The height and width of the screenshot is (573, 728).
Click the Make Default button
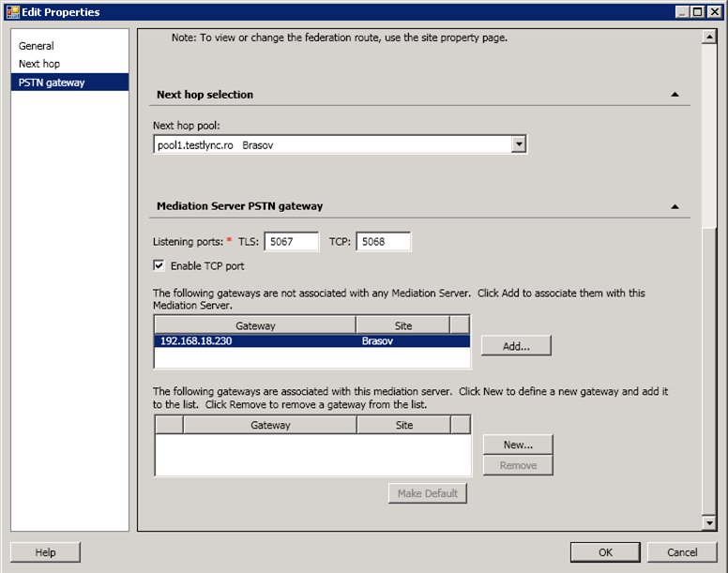click(428, 493)
